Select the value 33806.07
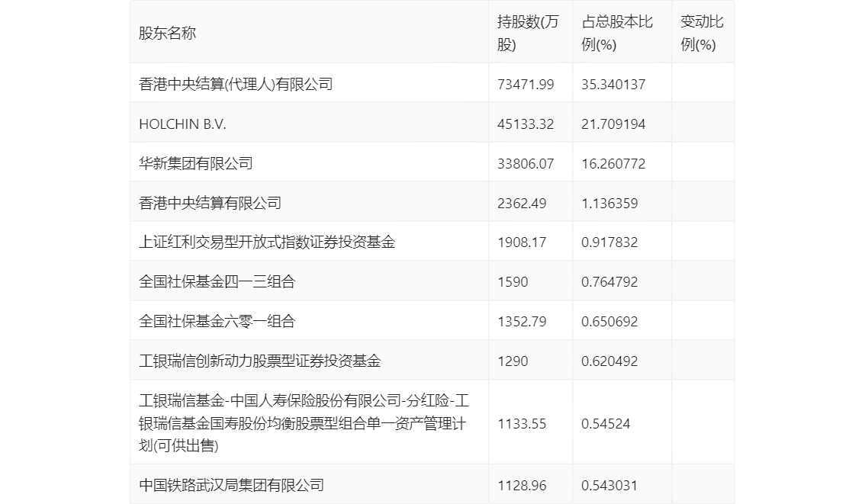Screen dimensions: 865x504 [x=525, y=164]
